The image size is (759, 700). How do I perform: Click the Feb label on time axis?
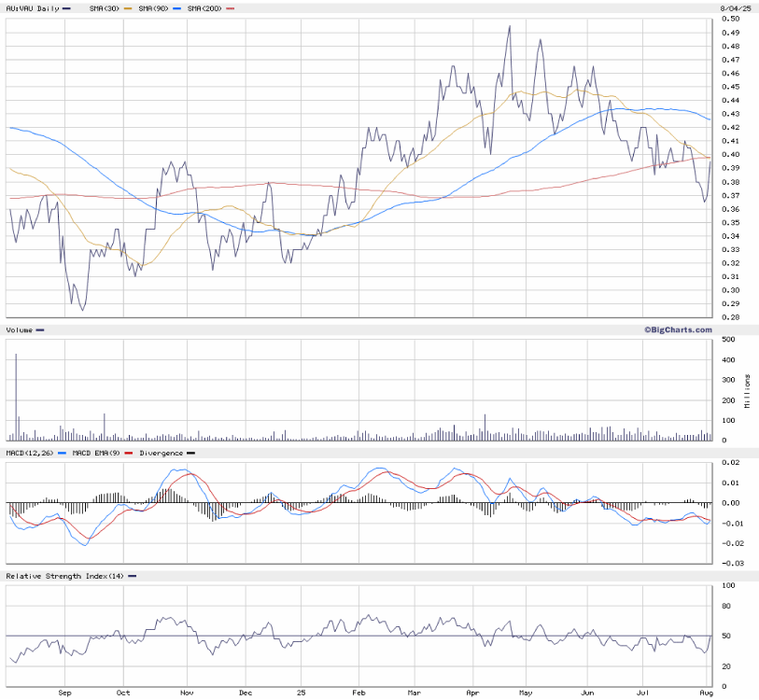click(358, 694)
